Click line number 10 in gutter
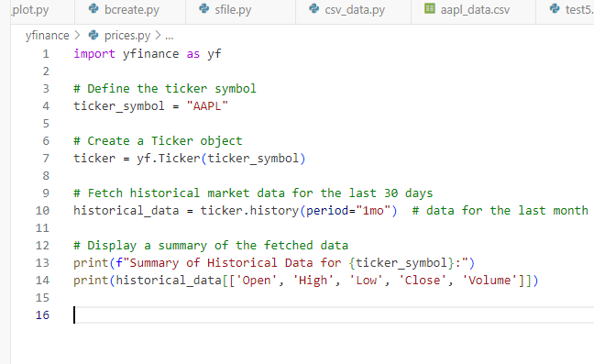The height and width of the screenshot is (364, 594). tap(42, 211)
